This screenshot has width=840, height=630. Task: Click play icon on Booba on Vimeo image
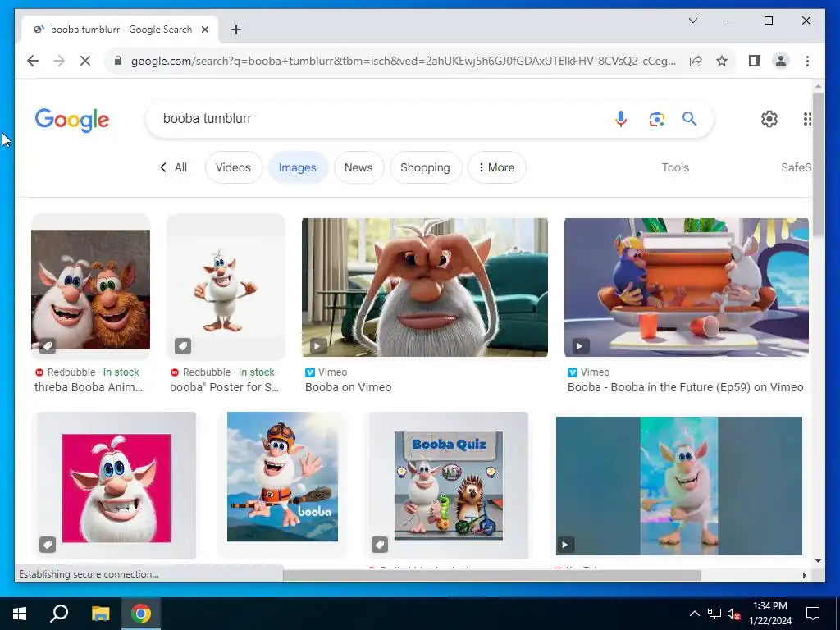coord(317,346)
